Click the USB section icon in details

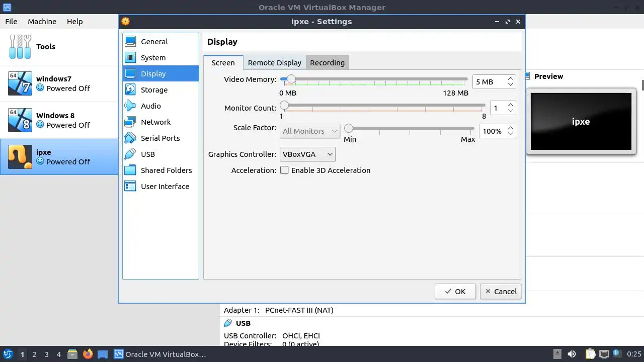(x=228, y=323)
